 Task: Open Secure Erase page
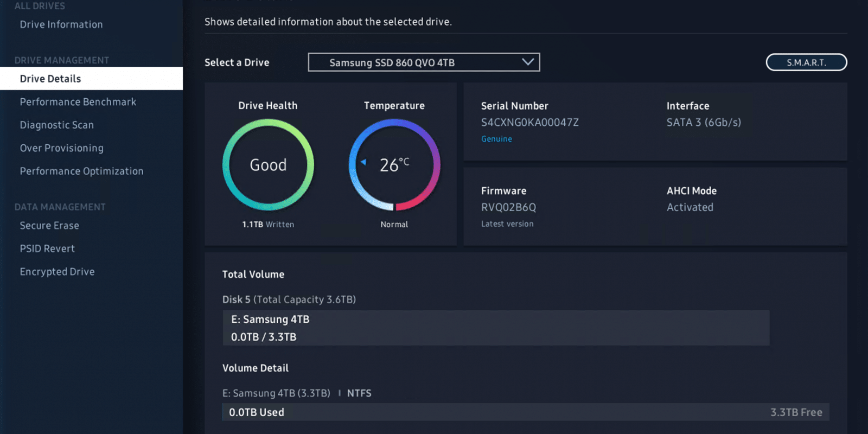pyautogui.click(x=49, y=226)
